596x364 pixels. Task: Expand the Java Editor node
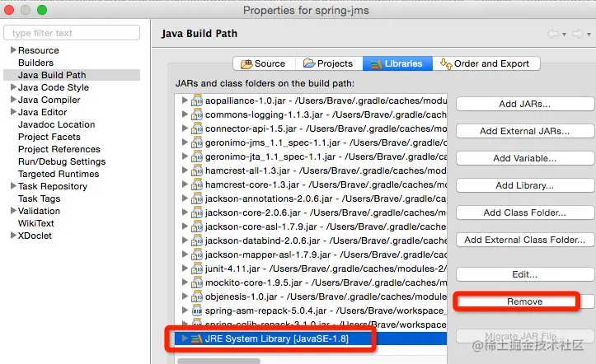13,112
